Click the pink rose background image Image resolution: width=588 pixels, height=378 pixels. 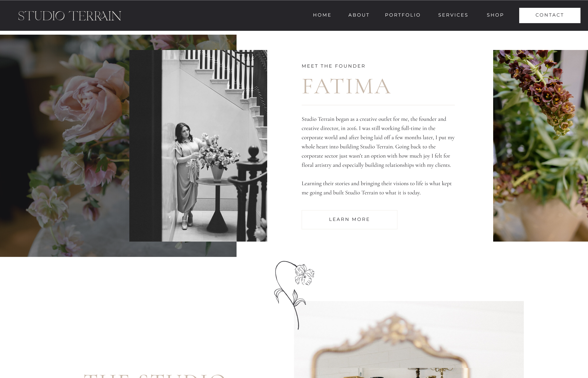click(x=64, y=146)
